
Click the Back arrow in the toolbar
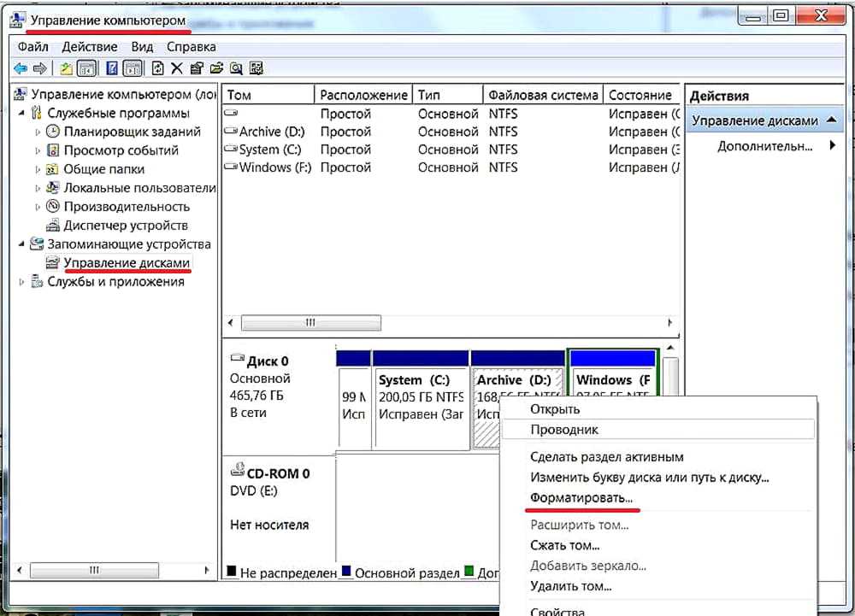21,69
